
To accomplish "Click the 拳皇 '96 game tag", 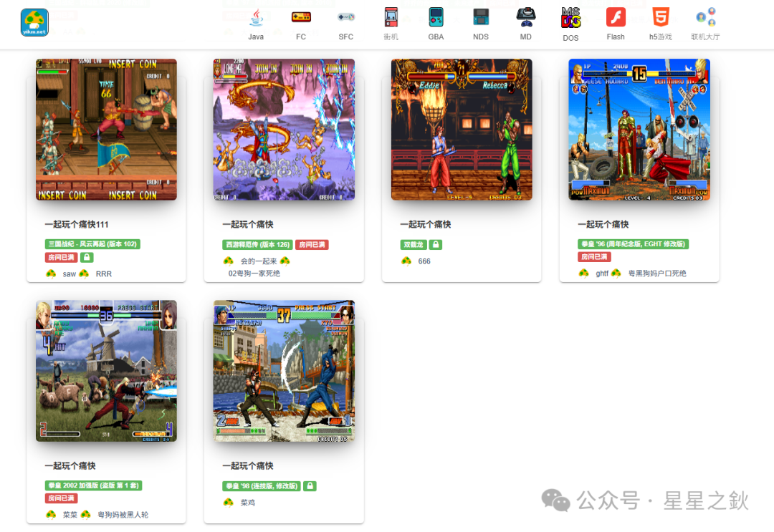I will coord(634,244).
